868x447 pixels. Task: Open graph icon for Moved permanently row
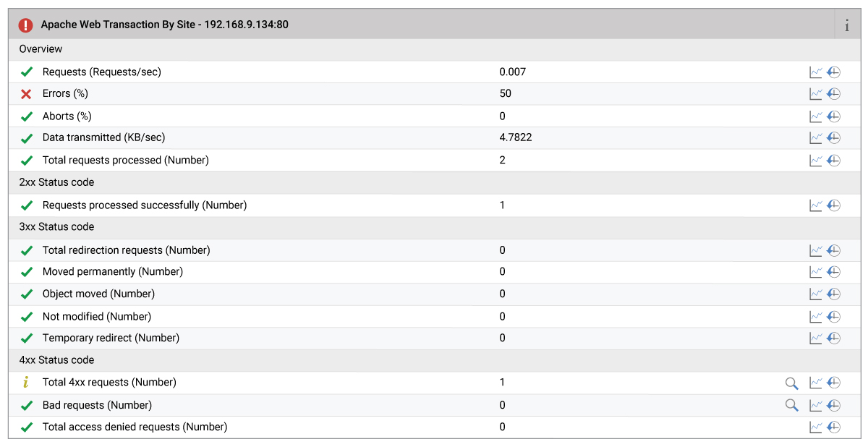click(816, 272)
